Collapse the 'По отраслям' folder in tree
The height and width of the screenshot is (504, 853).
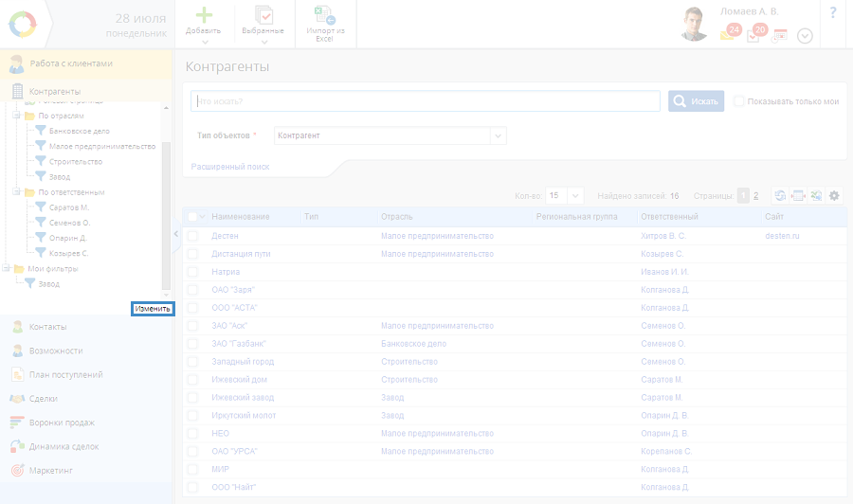(x=16, y=116)
